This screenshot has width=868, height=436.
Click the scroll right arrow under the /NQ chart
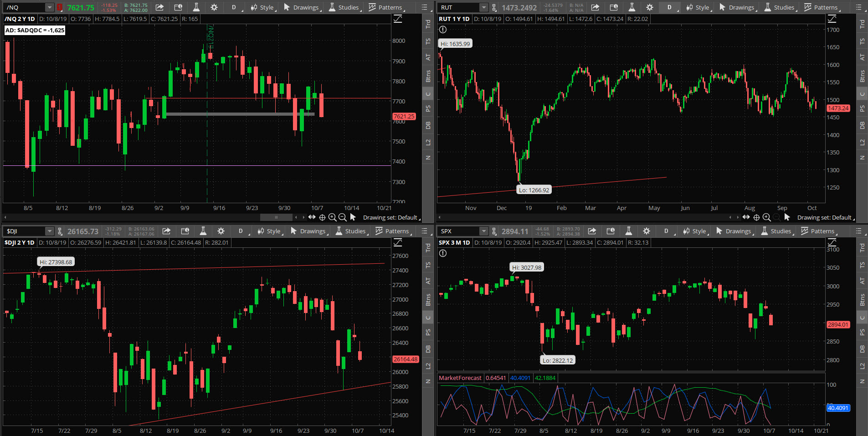click(303, 217)
